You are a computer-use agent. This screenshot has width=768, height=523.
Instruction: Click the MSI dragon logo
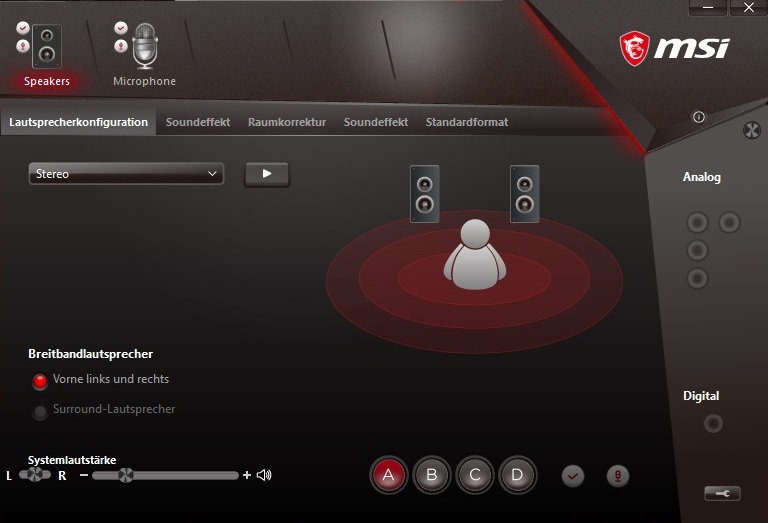(634, 48)
